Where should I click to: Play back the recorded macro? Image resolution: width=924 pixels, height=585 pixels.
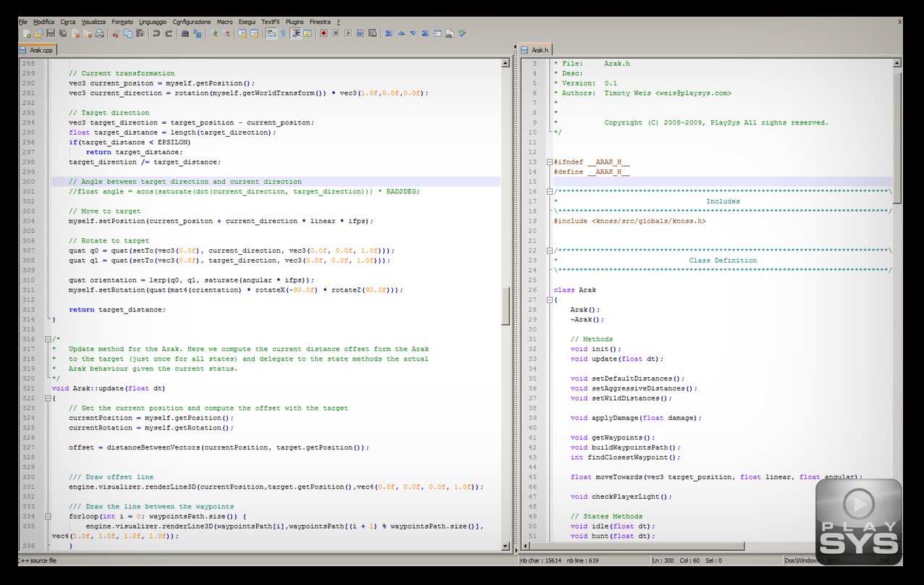click(348, 33)
